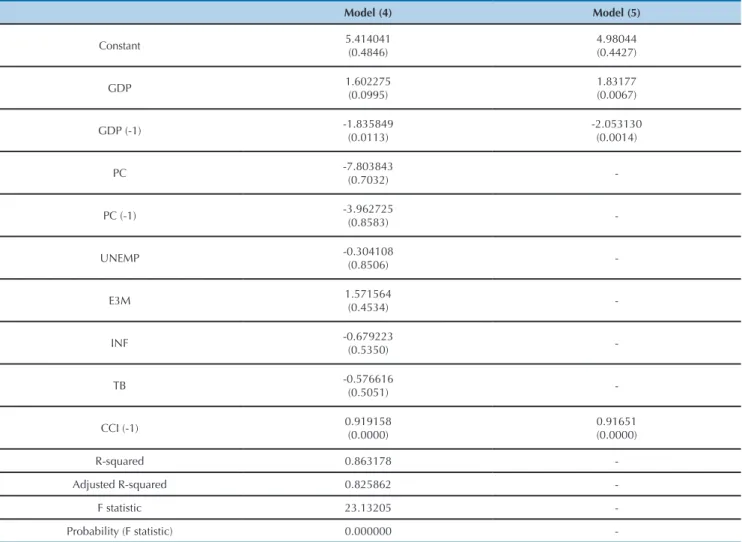Select the GDP coefficient 1.83177
The width and height of the screenshot is (742, 542).
(x=616, y=81)
